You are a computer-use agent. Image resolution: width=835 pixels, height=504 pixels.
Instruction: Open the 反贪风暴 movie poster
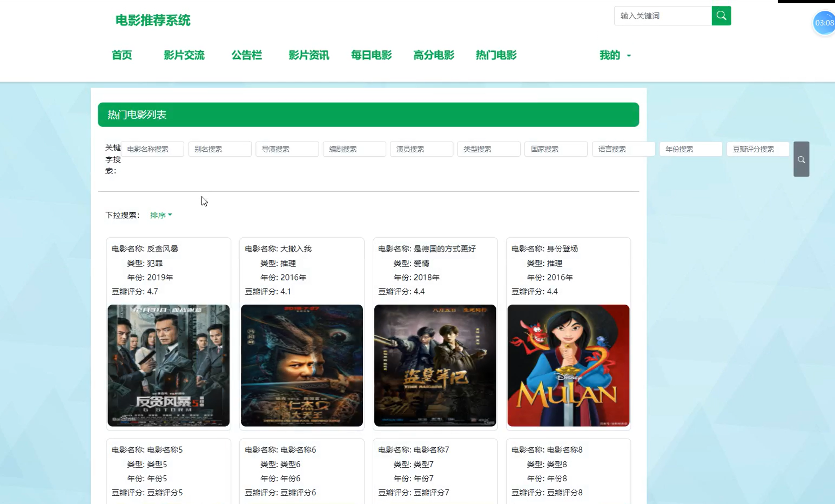(169, 366)
